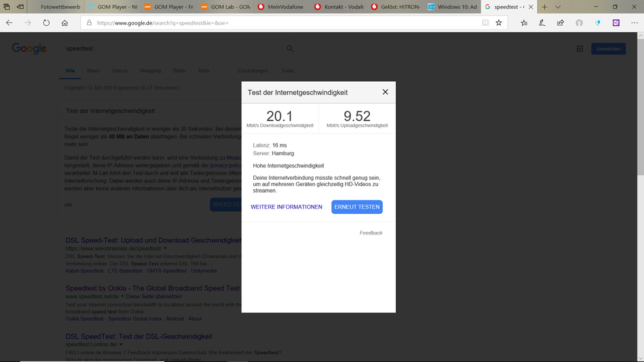644x362 pixels.
Task: Open reading view book icon
Action: tap(485, 23)
